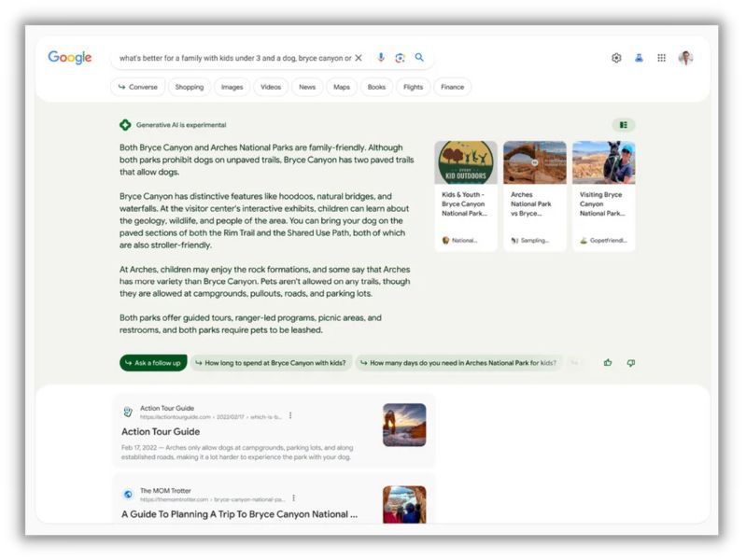Give thumbs up feedback on AI answer
Screen dimensions: 746x560
(x=608, y=363)
